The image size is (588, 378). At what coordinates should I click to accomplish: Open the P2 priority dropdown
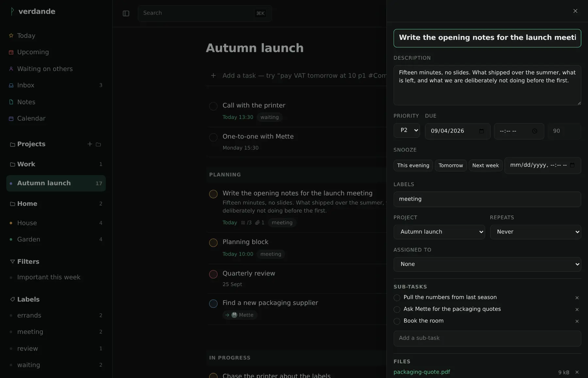(x=407, y=130)
